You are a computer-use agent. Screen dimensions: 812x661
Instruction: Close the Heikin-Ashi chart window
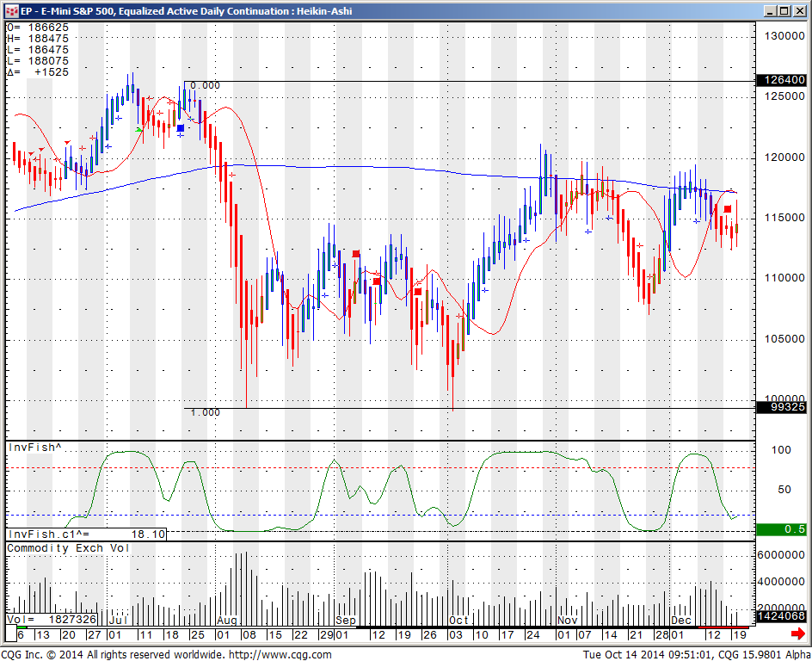(x=797, y=10)
